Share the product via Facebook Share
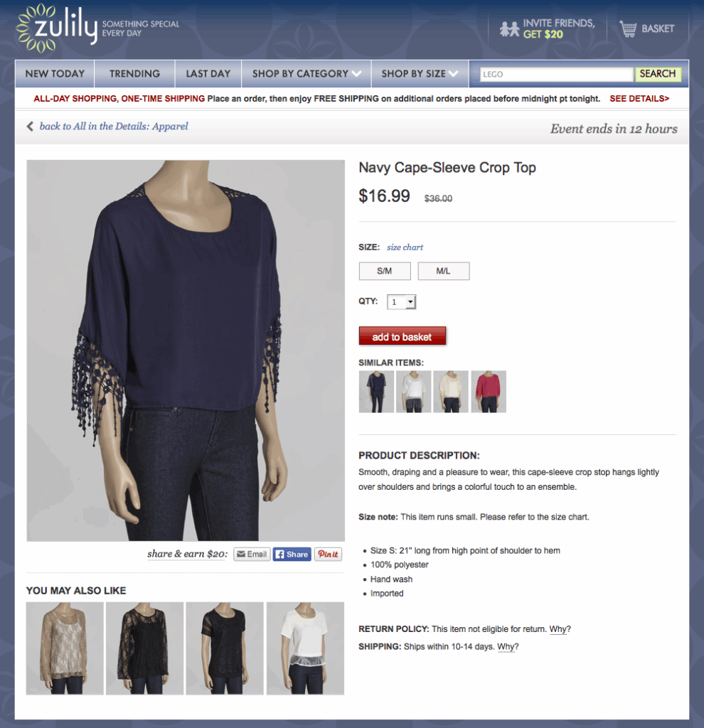Screen dimensions: 704x728 coord(292,554)
